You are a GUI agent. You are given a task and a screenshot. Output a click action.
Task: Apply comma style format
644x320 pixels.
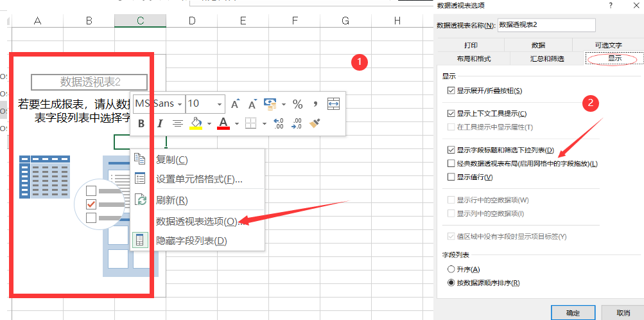315,104
